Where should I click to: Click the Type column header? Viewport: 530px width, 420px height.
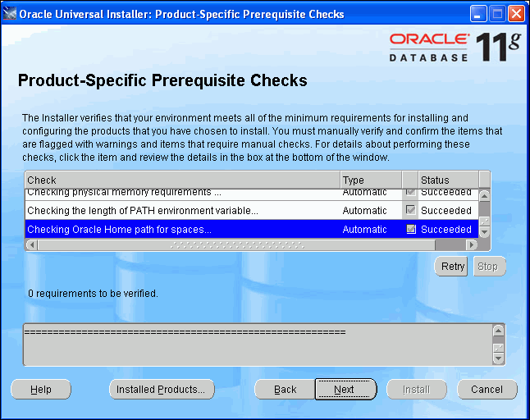tap(370, 180)
